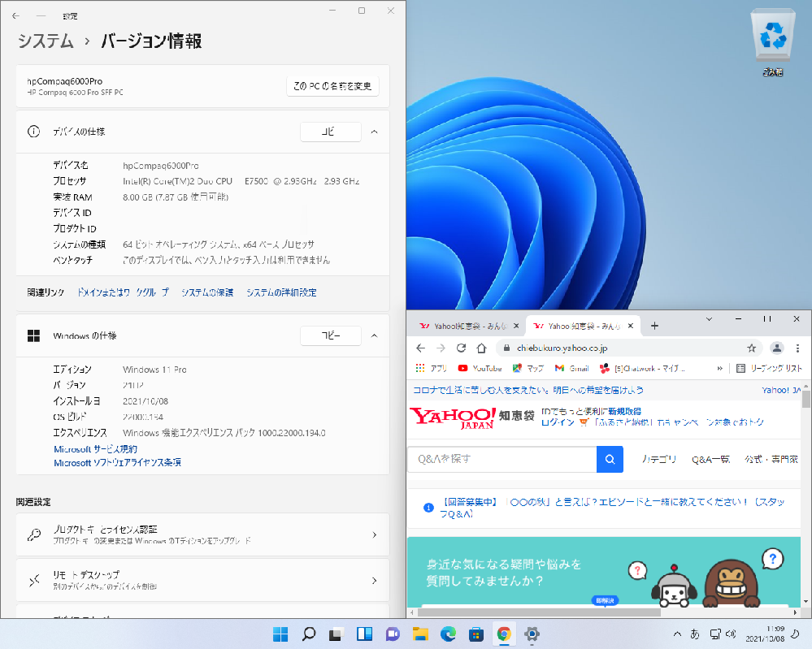
Task: Open Task View on the taskbar
Action: click(337, 634)
